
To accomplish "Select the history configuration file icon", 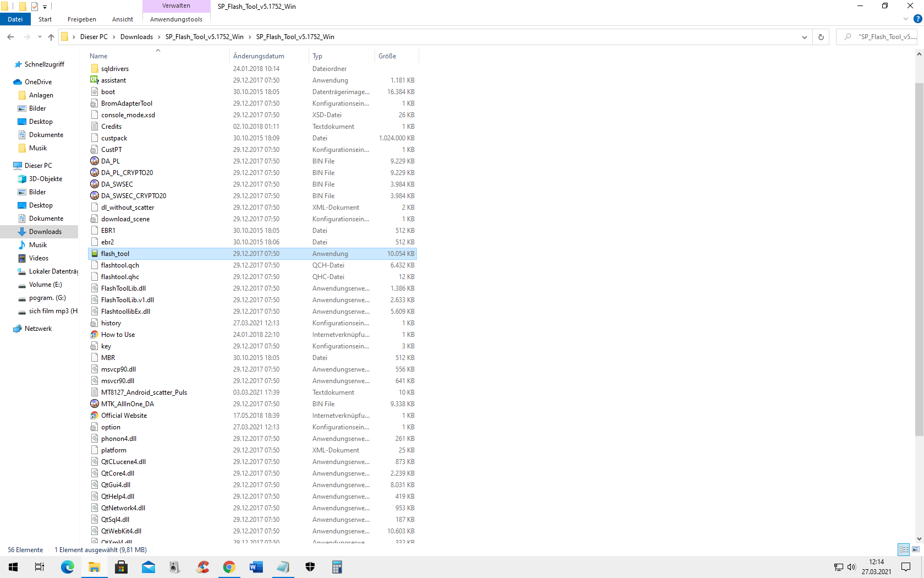I will tap(95, 323).
